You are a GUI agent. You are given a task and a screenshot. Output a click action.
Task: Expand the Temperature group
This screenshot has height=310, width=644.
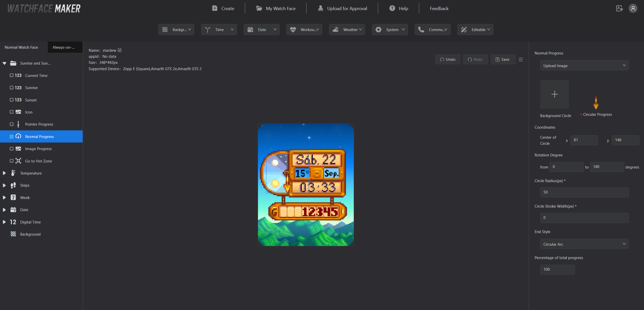point(4,173)
